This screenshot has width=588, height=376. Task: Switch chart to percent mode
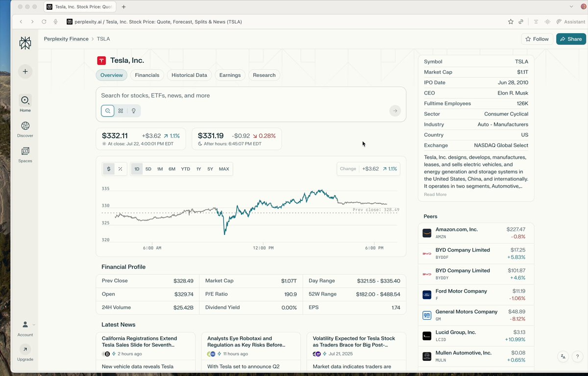pos(120,169)
